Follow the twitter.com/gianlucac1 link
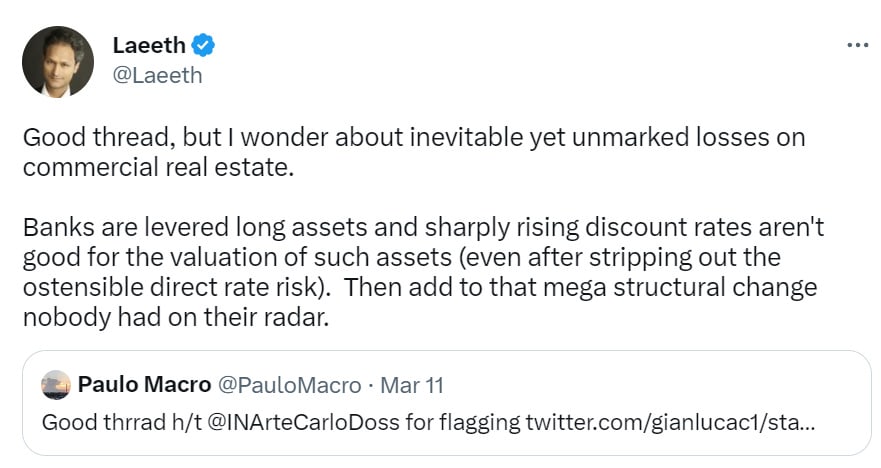Screen dimensions: 881x468 (x=669, y=421)
